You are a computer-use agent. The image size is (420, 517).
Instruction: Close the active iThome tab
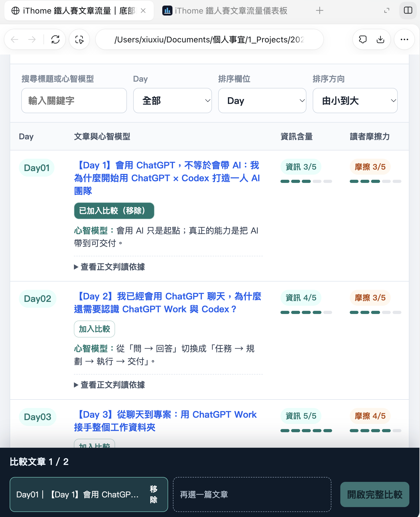[143, 11]
